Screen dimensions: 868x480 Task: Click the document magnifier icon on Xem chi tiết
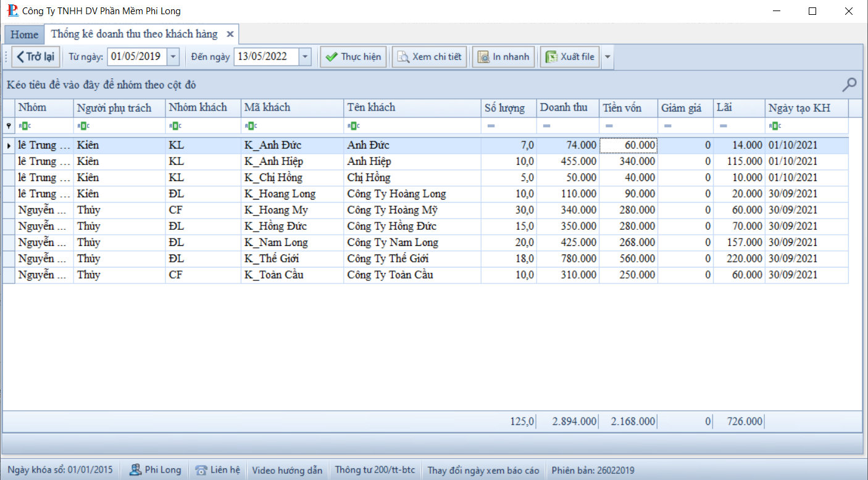tap(403, 57)
